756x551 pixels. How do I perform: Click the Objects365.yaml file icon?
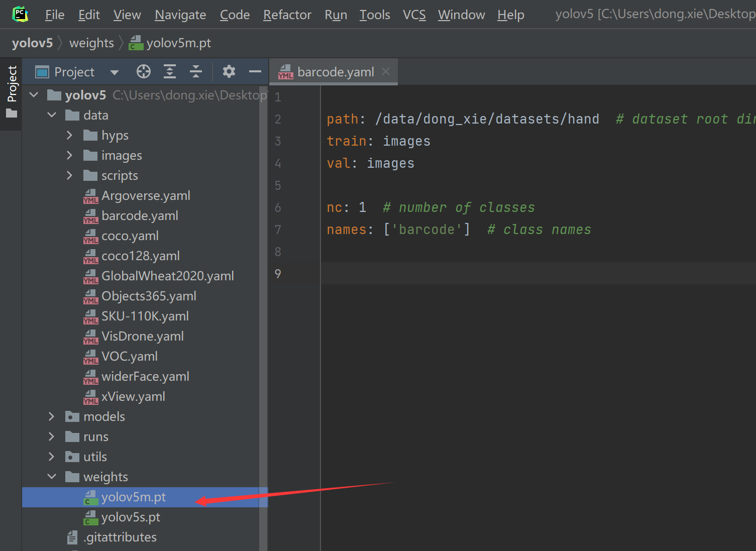pos(90,296)
